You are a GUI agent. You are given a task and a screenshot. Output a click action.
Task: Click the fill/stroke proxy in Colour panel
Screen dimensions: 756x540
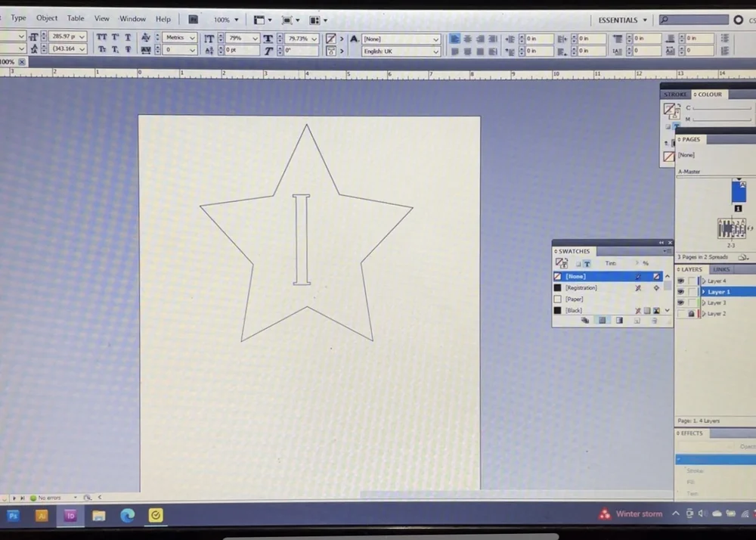click(671, 110)
